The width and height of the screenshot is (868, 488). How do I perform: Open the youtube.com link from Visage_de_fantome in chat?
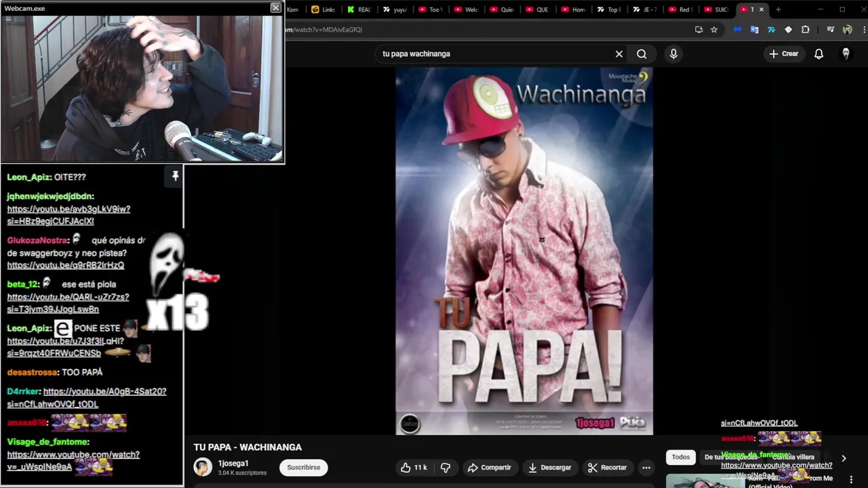point(73,461)
